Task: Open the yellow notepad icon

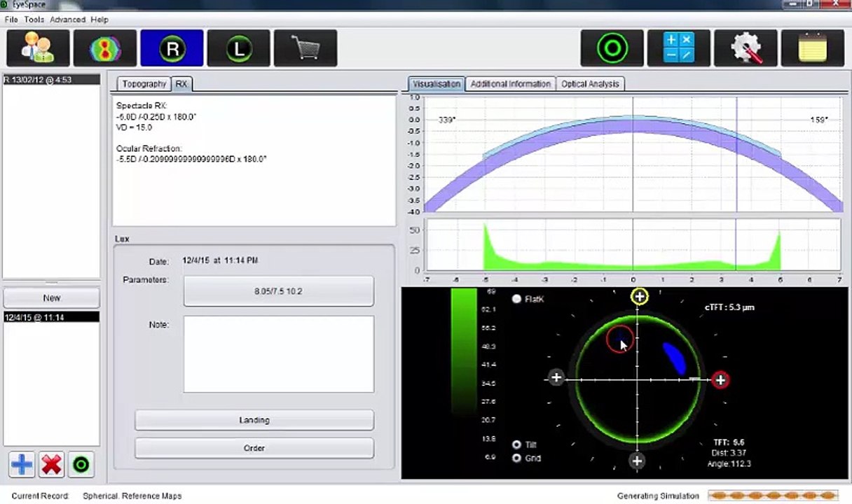Action: click(813, 48)
